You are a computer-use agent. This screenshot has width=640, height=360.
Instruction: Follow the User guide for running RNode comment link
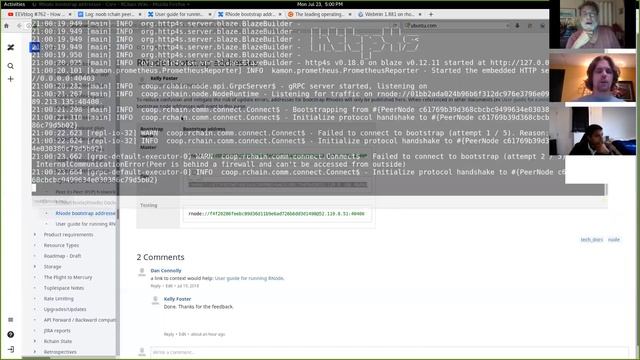pyautogui.click(x=249, y=278)
